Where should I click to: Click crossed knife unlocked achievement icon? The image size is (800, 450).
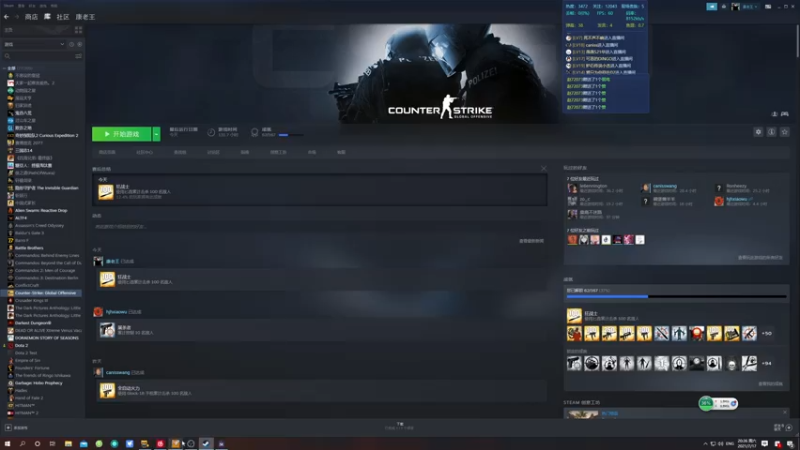662,333
